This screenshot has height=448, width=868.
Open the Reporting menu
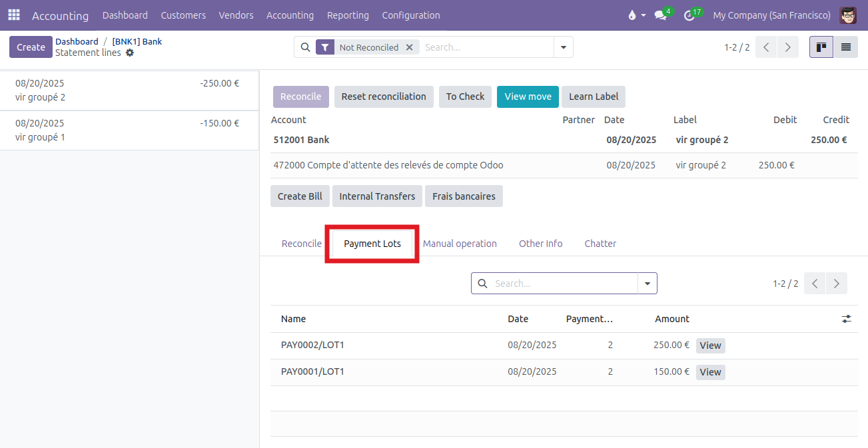pos(348,15)
